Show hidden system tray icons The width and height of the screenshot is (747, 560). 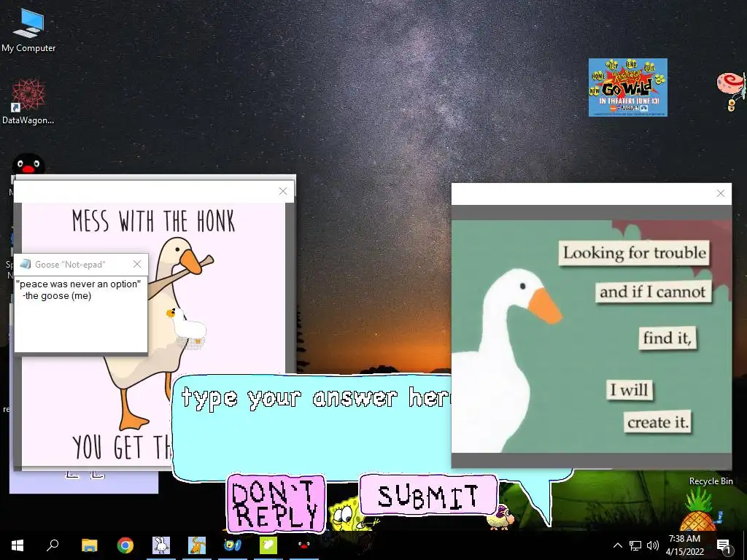tap(617, 545)
